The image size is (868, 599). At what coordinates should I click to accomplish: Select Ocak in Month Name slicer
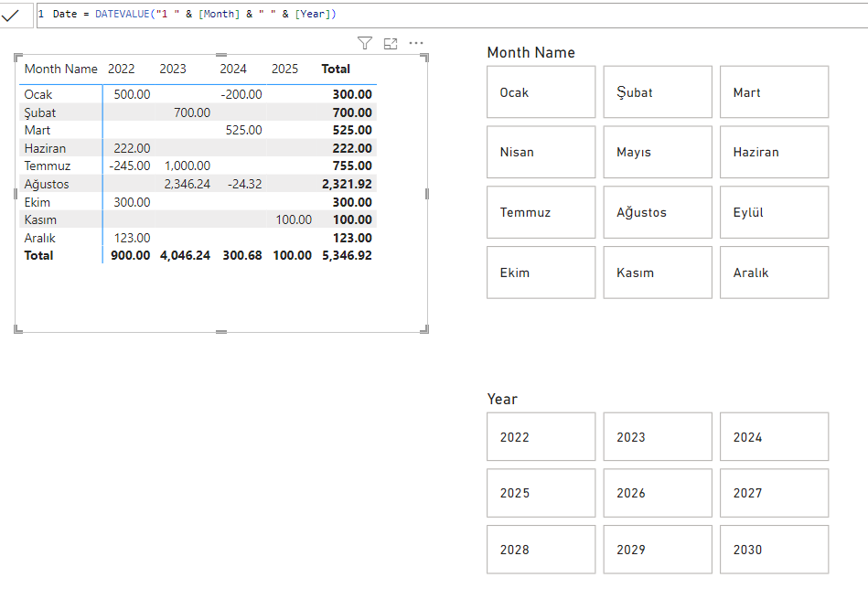[541, 91]
